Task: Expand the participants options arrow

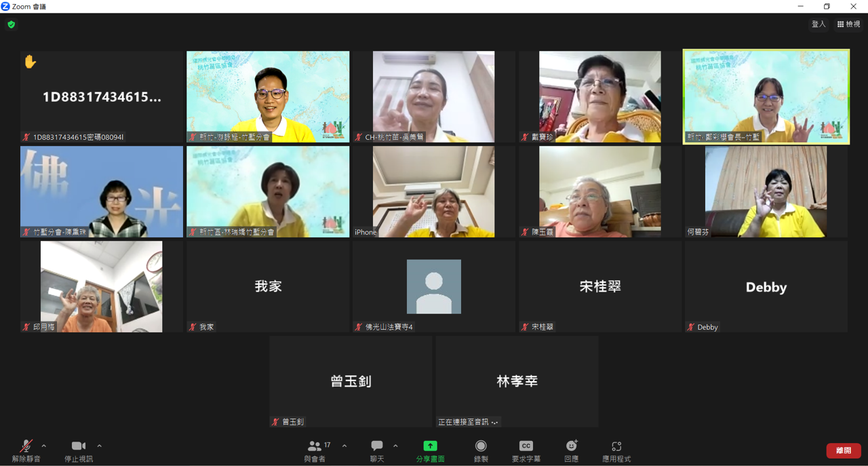Action: point(344,446)
